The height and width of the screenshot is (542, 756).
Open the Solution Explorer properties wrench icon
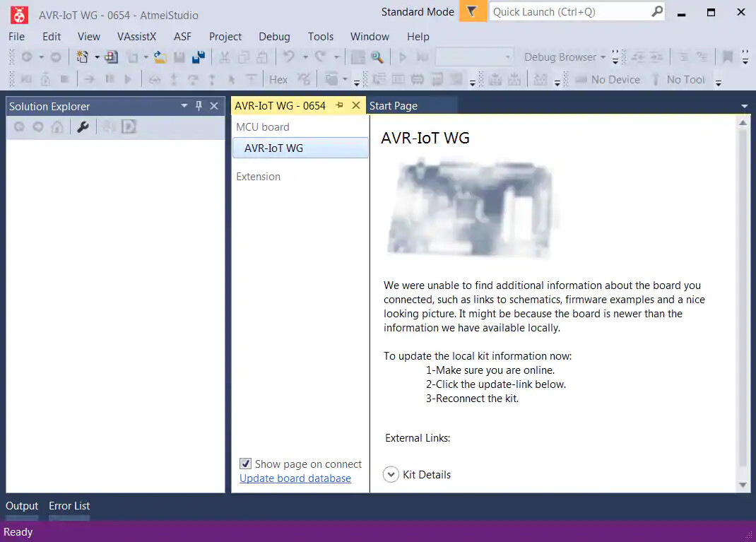tap(83, 126)
